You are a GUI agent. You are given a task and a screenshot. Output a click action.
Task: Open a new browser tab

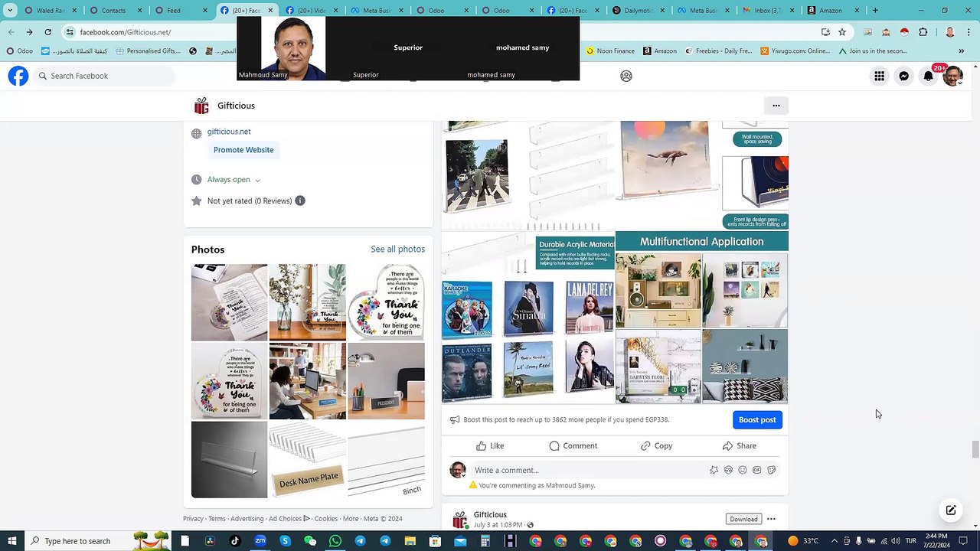click(x=875, y=11)
